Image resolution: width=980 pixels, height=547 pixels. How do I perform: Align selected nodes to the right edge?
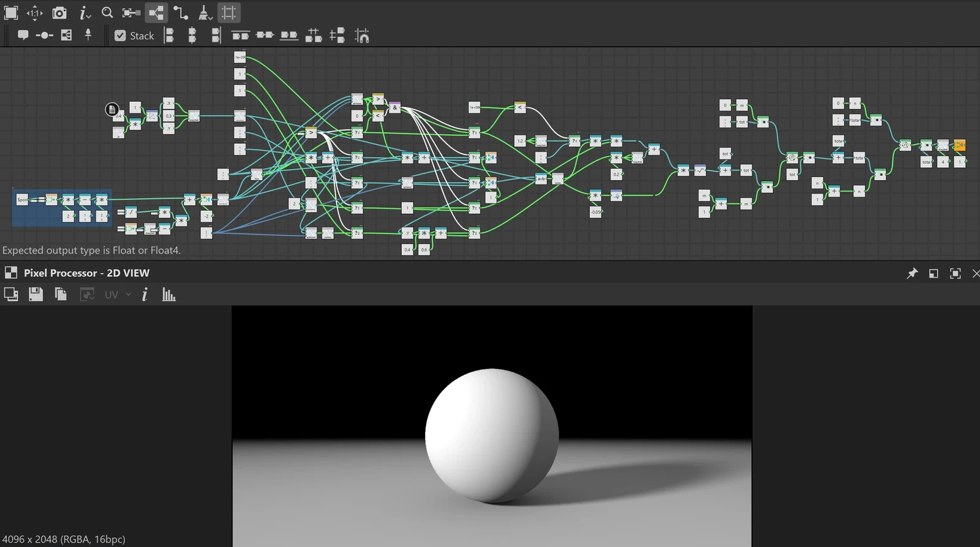(x=216, y=36)
